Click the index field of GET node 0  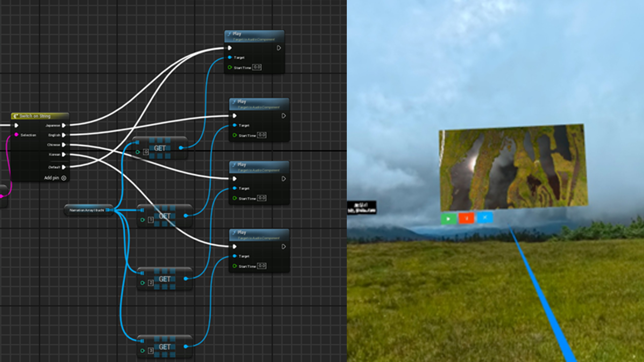coord(146,152)
